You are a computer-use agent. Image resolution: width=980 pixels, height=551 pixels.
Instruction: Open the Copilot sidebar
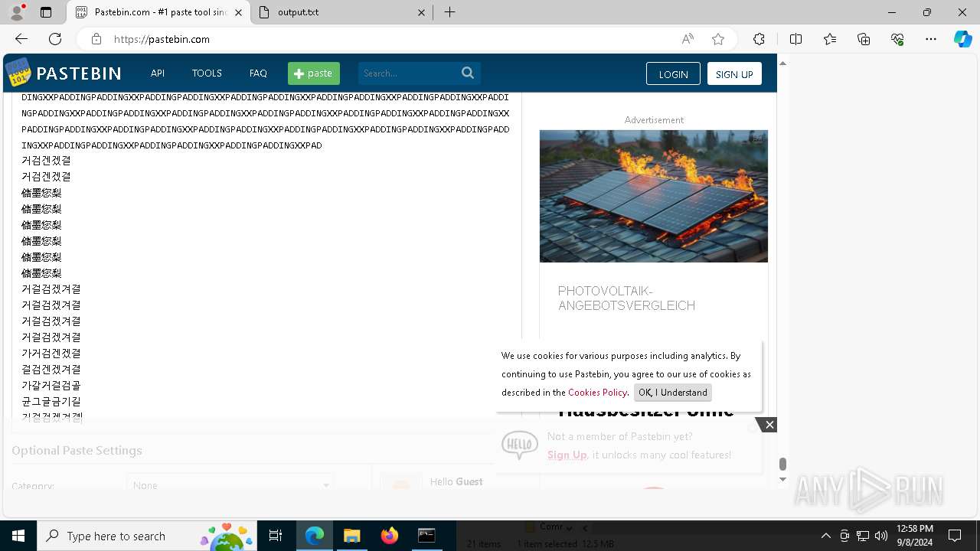pos(962,39)
